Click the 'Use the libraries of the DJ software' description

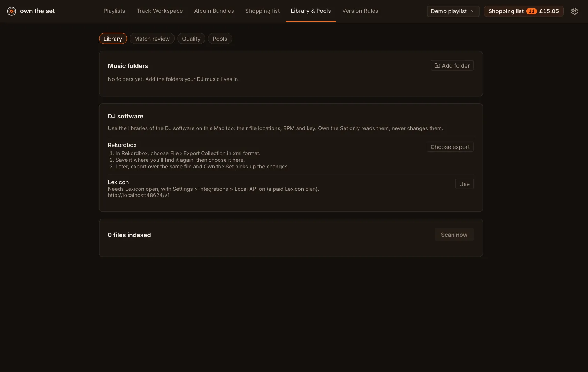click(275, 128)
